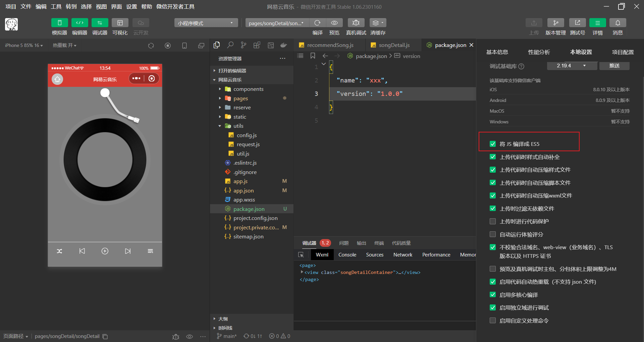Tap the playlist menu icon in simulator
The height and width of the screenshot is (342, 644).
150,251
